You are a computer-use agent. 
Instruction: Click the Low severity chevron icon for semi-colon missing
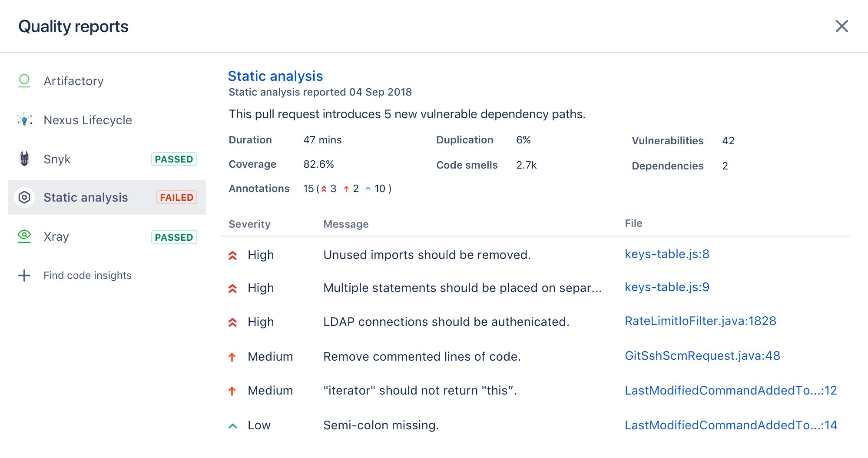(x=233, y=425)
